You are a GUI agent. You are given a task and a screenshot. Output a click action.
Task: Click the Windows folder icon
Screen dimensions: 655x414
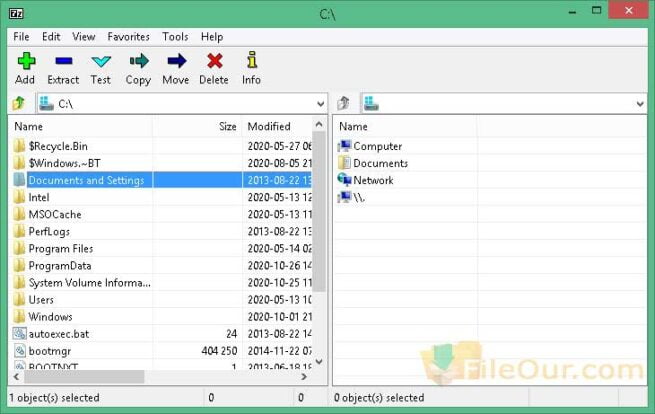[19, 317]
